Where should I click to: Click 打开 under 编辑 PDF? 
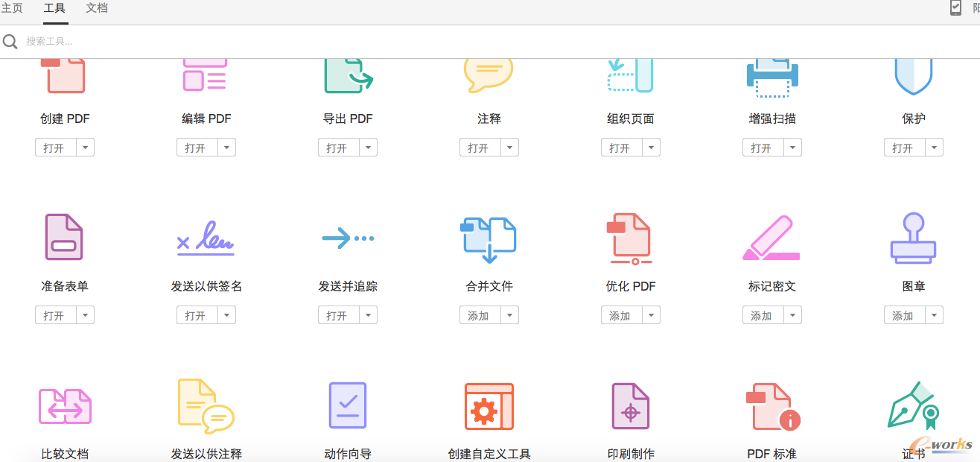(x=197, y=148)
